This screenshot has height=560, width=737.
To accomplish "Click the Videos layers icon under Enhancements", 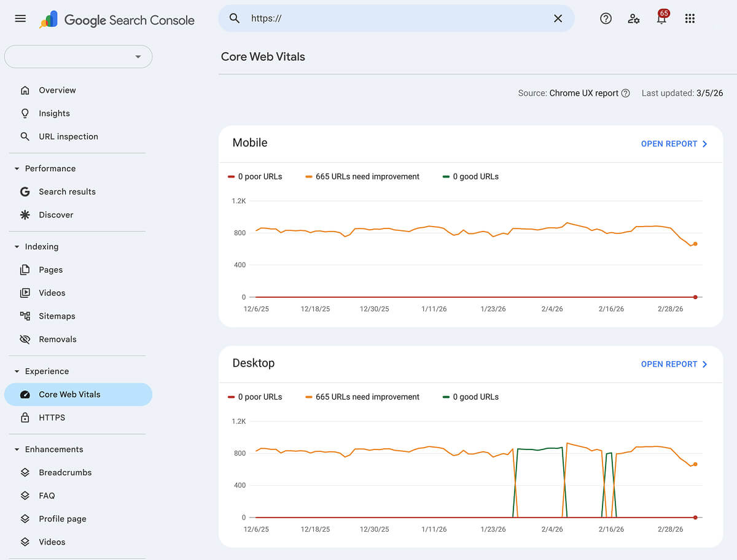I will coord(25,542).
